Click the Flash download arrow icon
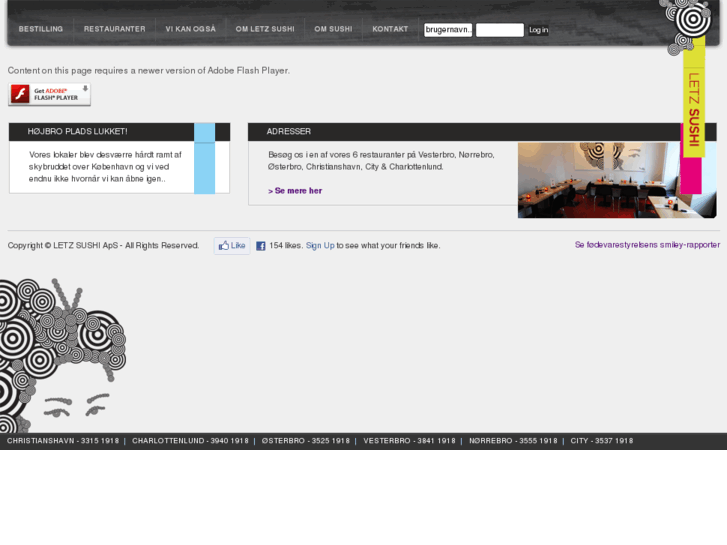This screenshot has width=727, height=545. 85,88
